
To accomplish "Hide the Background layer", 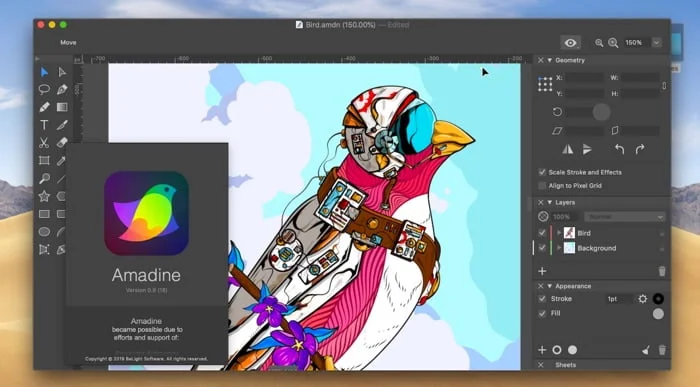I will 542,248.
